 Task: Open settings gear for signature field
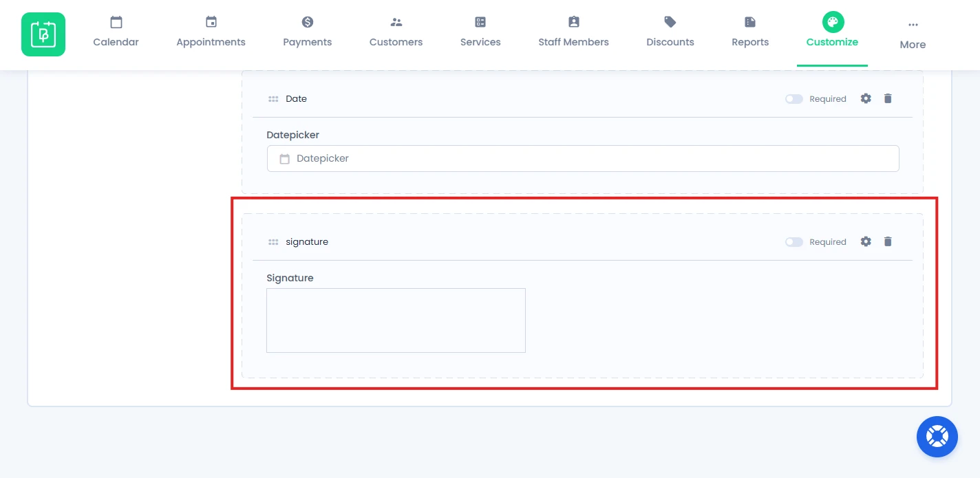(x=866, y=241)
